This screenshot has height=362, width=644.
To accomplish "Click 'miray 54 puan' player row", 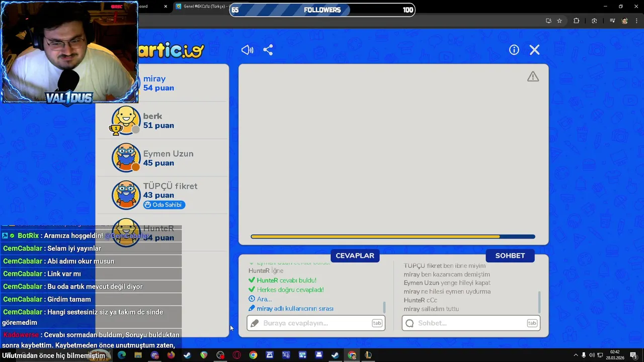I will click(162, 83).
